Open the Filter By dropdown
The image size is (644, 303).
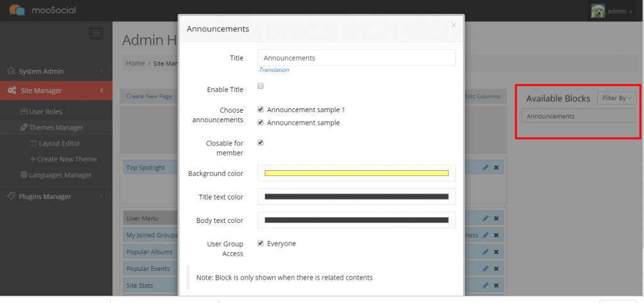click(x=616, y=98)
